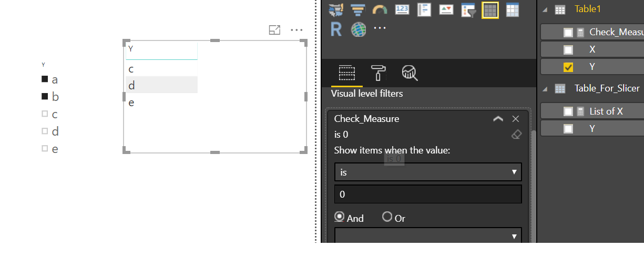Click the Check_Measure calculator measure icon
Image resolution: width=644 pixels, height=277 pixels.
coord(580,33)
